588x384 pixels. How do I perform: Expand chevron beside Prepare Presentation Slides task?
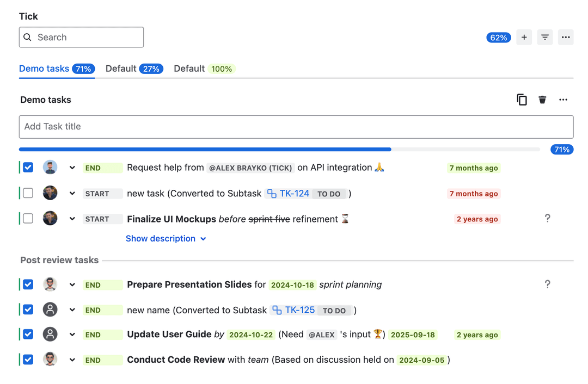click(72, 284)
